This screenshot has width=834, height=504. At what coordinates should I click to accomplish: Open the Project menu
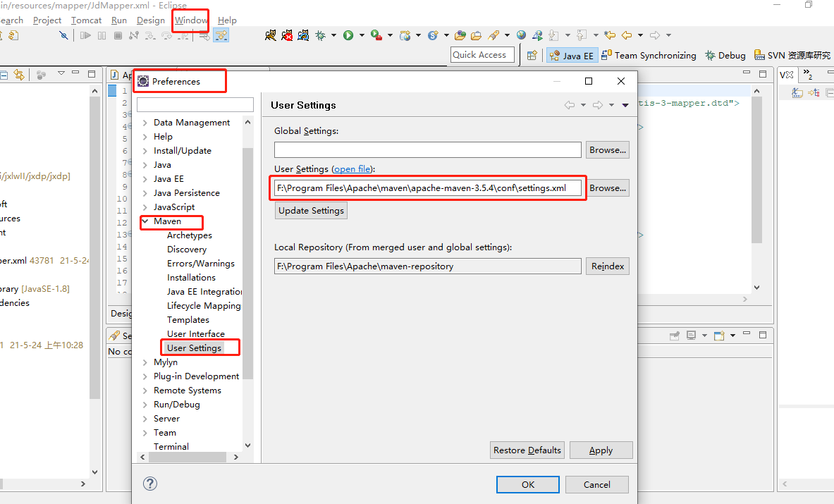point(47,20)
